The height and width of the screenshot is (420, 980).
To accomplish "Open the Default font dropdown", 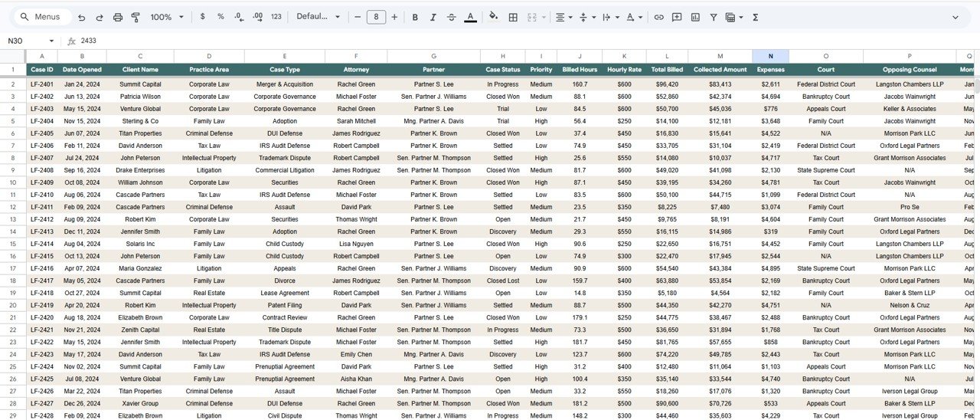I will pos(318,17).
